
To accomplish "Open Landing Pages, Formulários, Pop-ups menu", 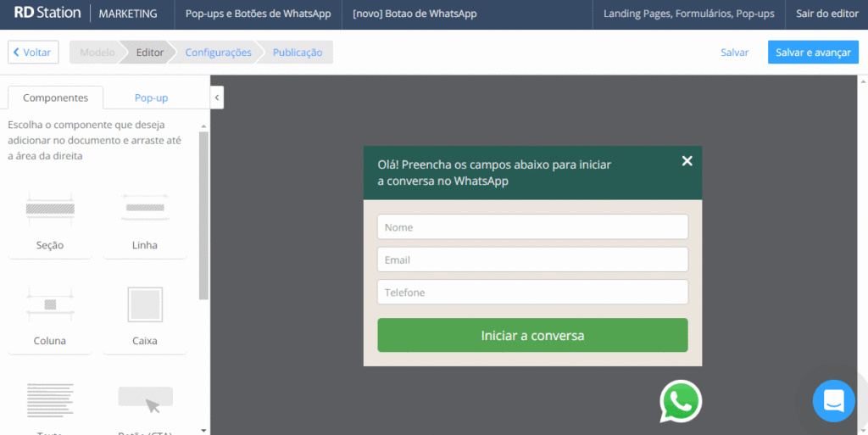I will [x=688, y=14].
